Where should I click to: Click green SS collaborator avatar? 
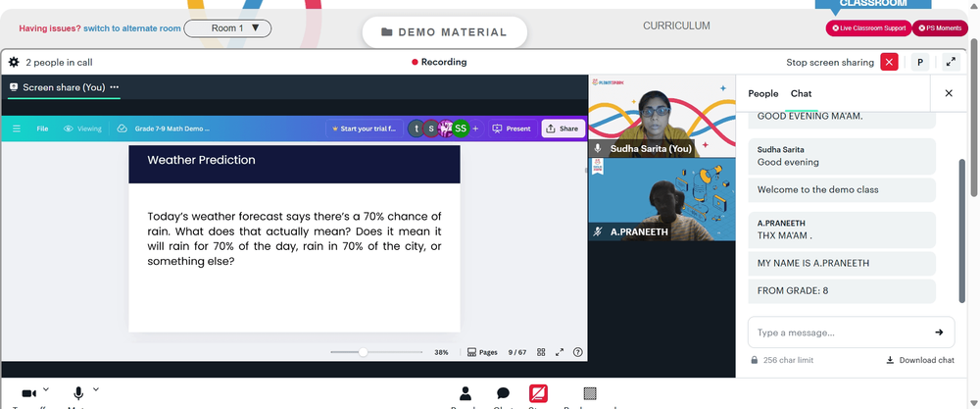461,128
